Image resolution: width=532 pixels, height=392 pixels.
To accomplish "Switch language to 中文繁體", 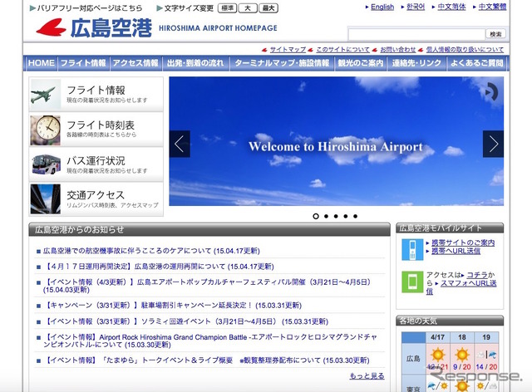I will coord(492,7).
